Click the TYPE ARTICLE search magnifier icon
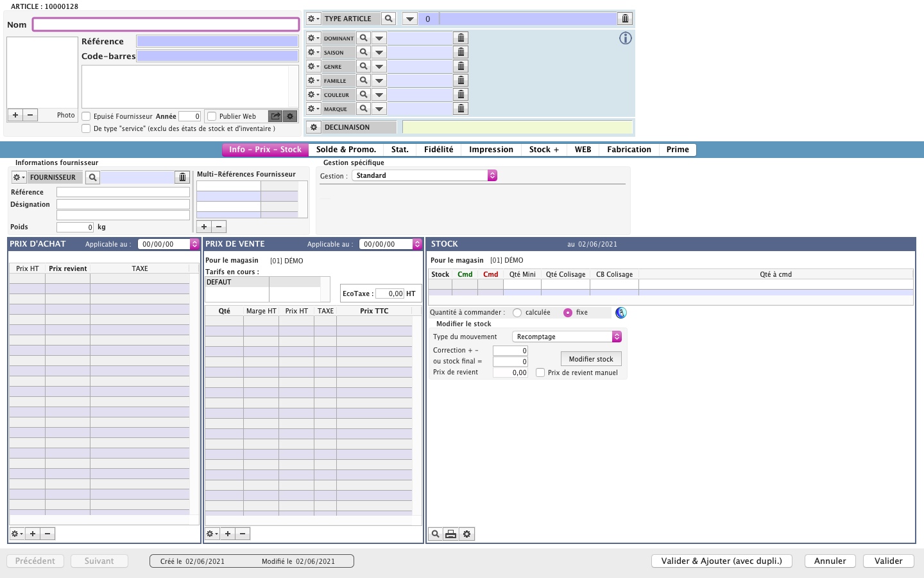 388,19
